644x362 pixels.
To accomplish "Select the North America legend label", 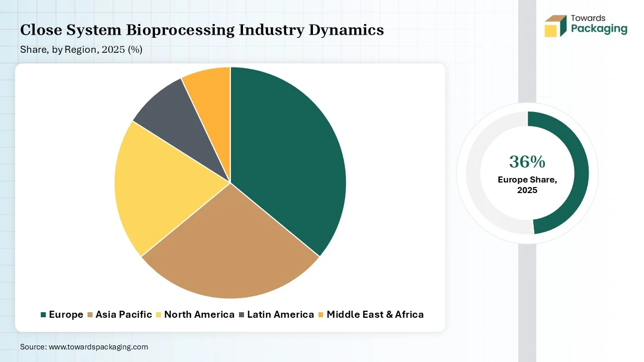I will pyautogui.click(x=199, y=315).
